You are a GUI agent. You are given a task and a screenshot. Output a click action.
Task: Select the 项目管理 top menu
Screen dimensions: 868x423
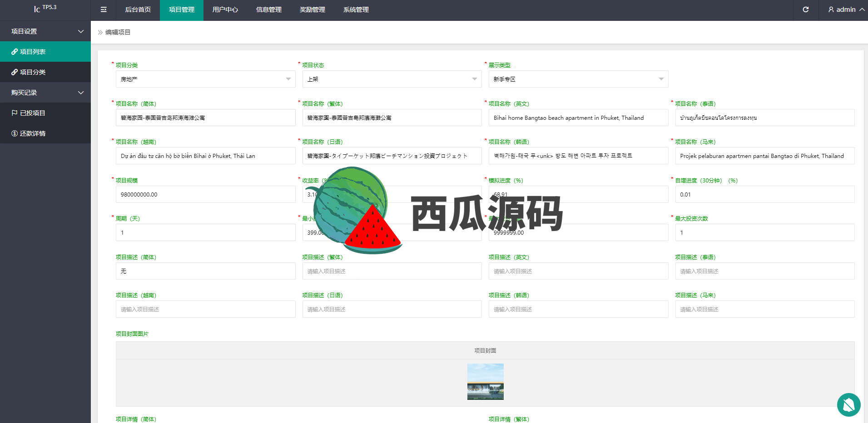pos(182,10)
